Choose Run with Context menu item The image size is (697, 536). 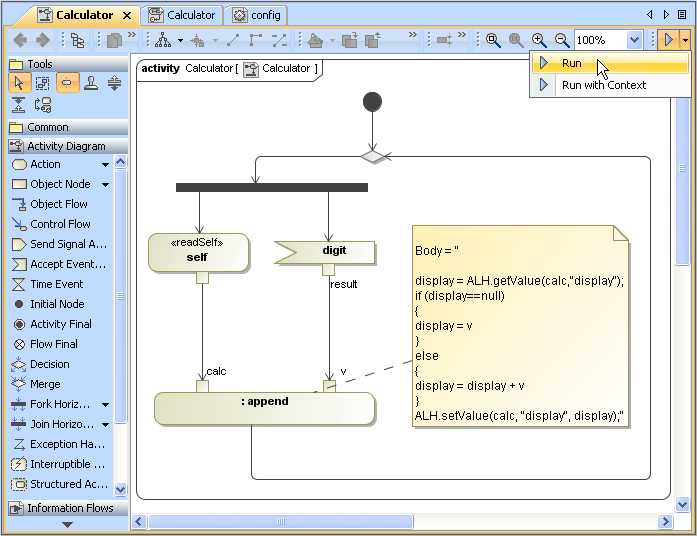click(x=603, y=85)
